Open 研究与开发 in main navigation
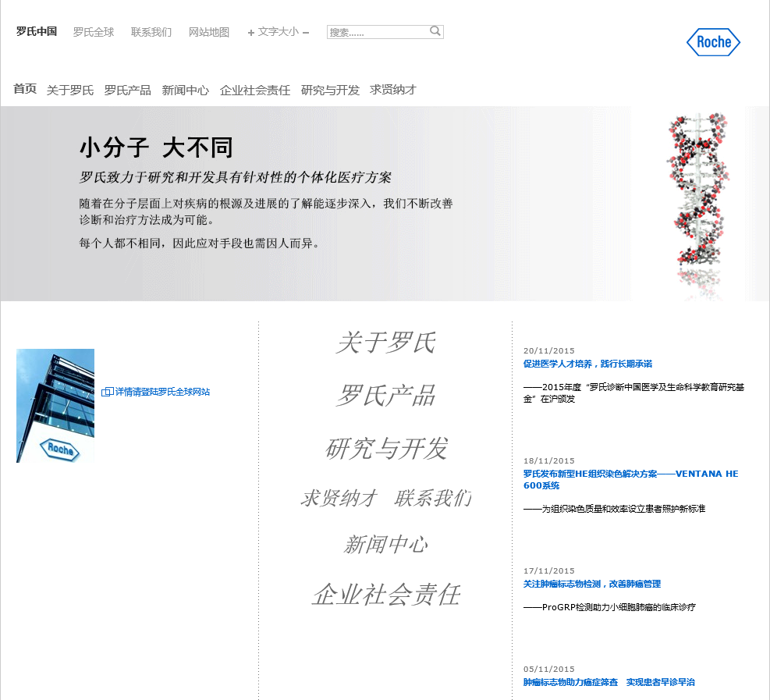 (x=331, y=90)
